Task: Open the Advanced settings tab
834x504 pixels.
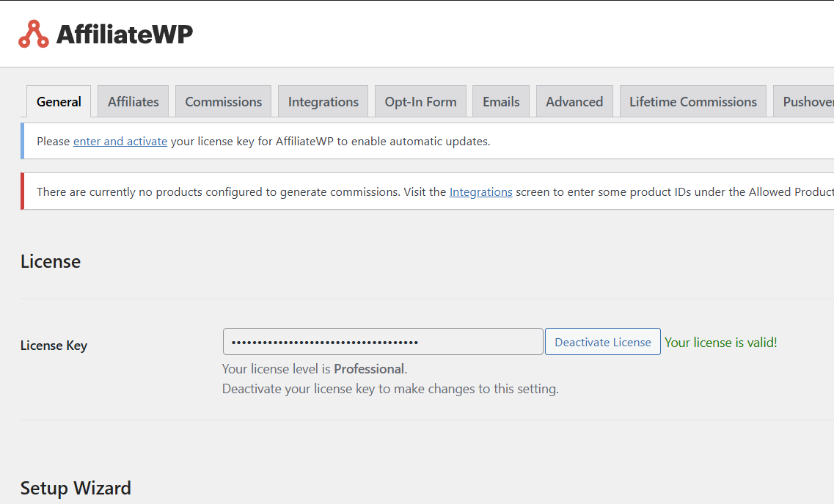Action: pyautogui.click(x=574, y=101)
